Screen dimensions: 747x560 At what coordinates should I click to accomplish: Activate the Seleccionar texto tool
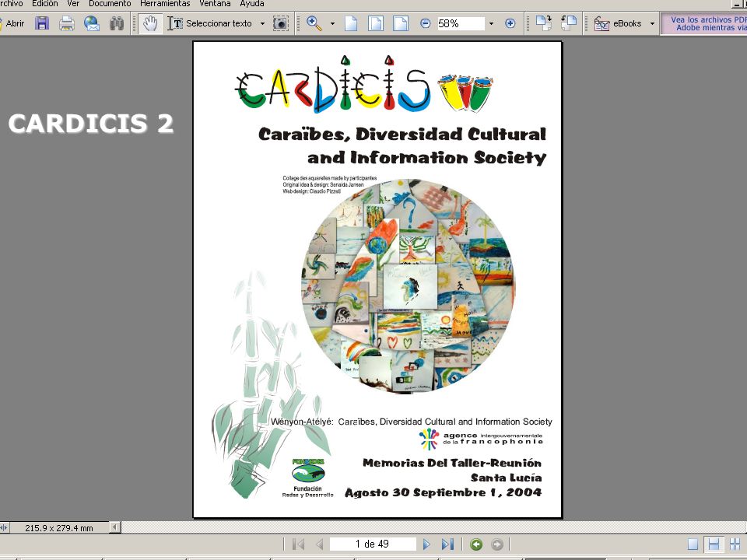[209, 23]
